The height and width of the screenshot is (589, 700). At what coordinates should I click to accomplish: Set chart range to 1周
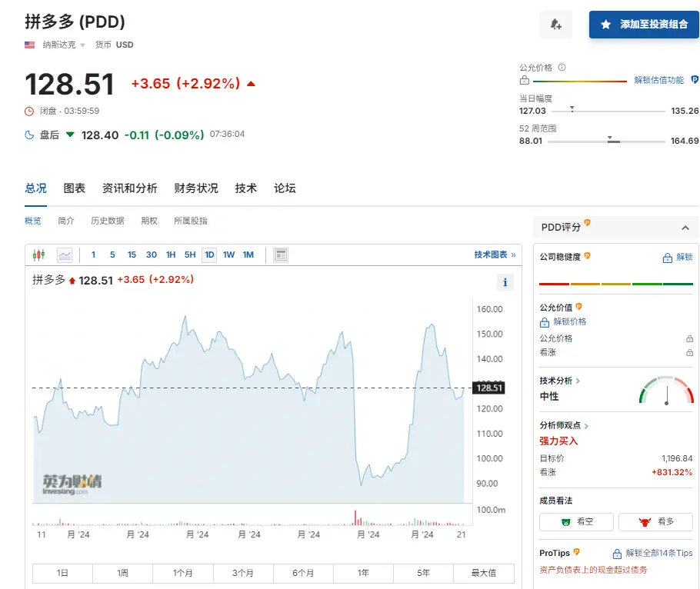pos(123,573)
